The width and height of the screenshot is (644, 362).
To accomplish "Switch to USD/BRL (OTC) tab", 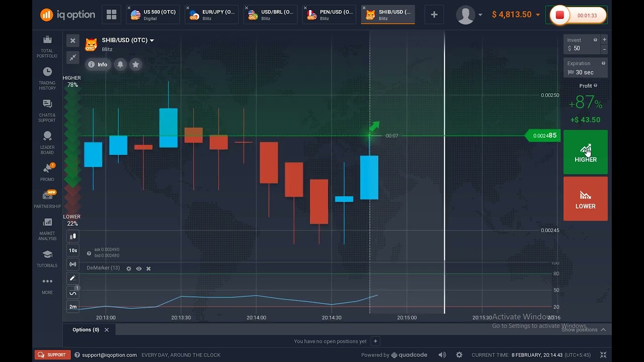I will tap(271, 15).
